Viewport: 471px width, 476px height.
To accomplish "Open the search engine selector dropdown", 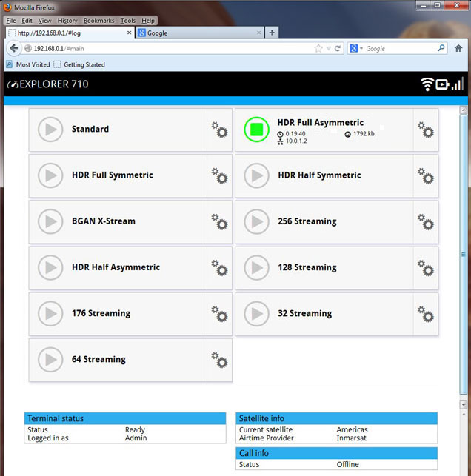I will [356, 49].
